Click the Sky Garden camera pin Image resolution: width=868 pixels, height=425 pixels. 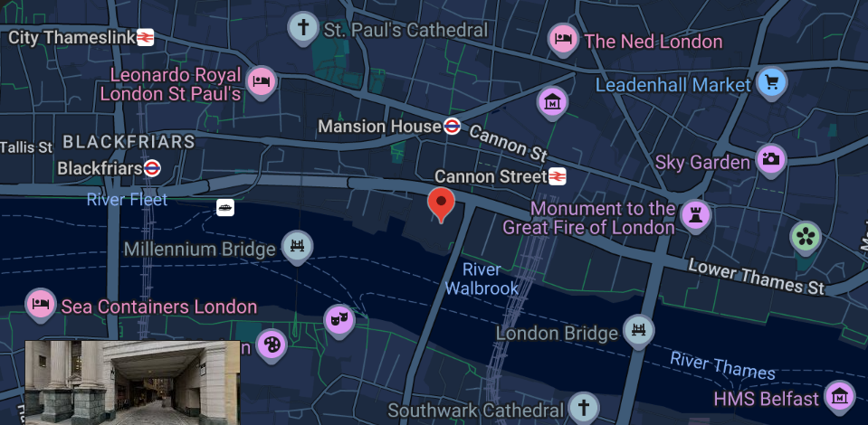coord(771,160)
